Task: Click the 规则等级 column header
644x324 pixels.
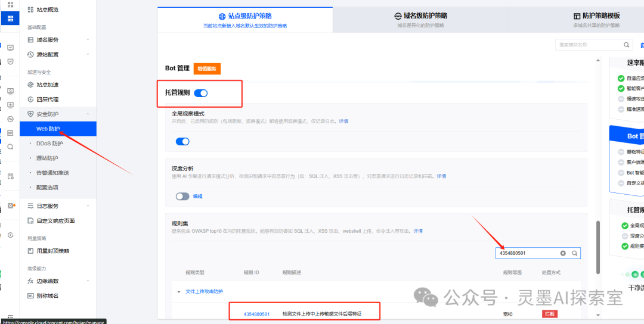Action: click(x=512, y=272)
